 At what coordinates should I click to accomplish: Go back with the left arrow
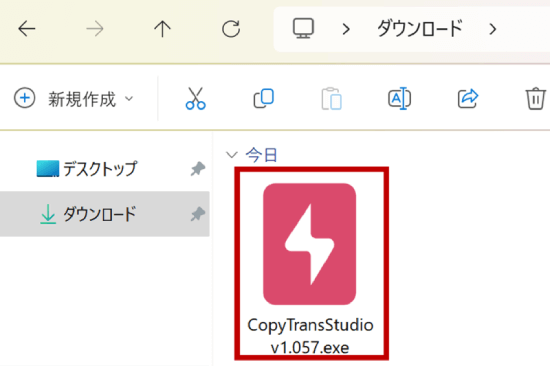27,29
